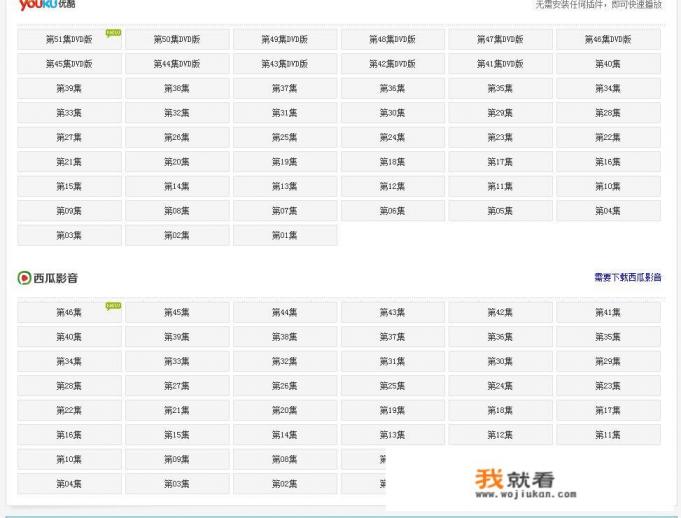Select 第35集 under 西瓜影音

[x=608, y=337]
